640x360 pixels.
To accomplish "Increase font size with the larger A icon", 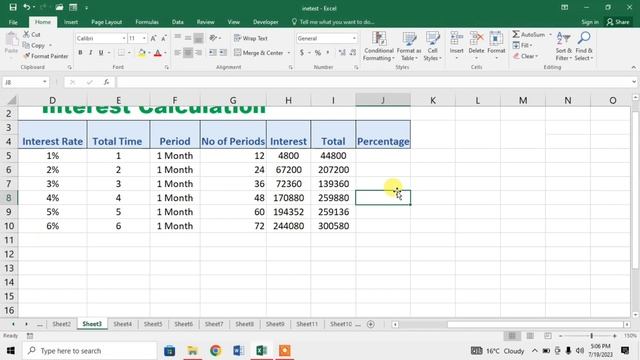I will (x=153, y=38).
